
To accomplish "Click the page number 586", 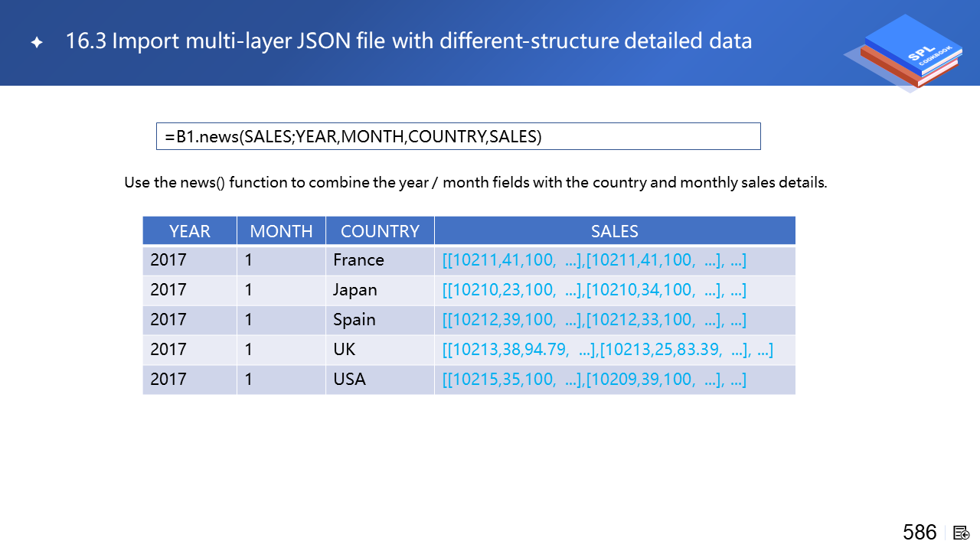I will point(920,533).
